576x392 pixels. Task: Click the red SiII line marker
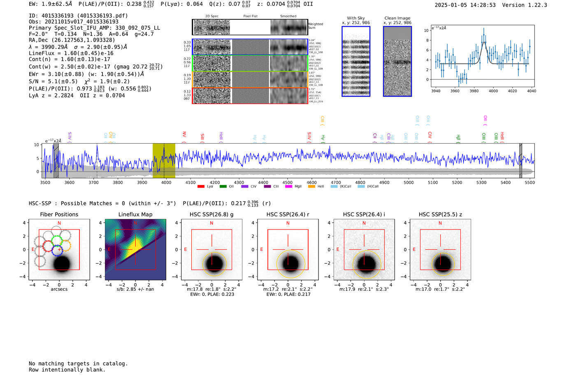202,138
